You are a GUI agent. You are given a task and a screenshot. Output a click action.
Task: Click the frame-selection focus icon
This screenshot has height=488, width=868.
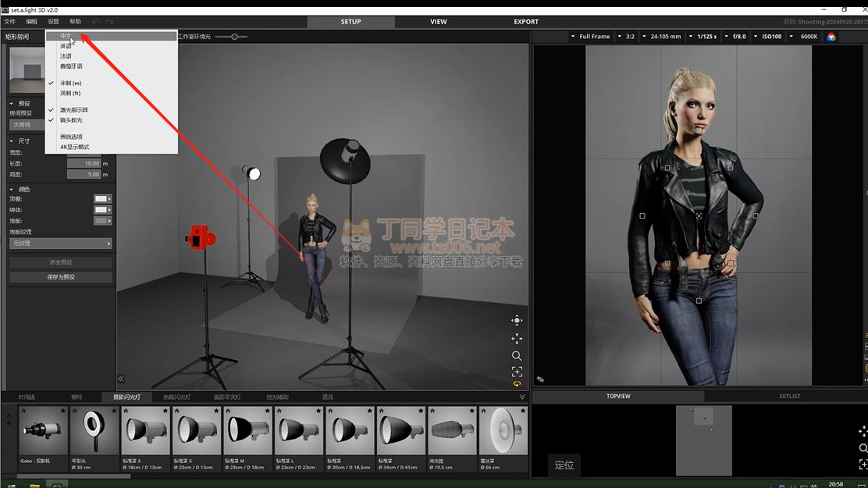(x=517, y=372)
